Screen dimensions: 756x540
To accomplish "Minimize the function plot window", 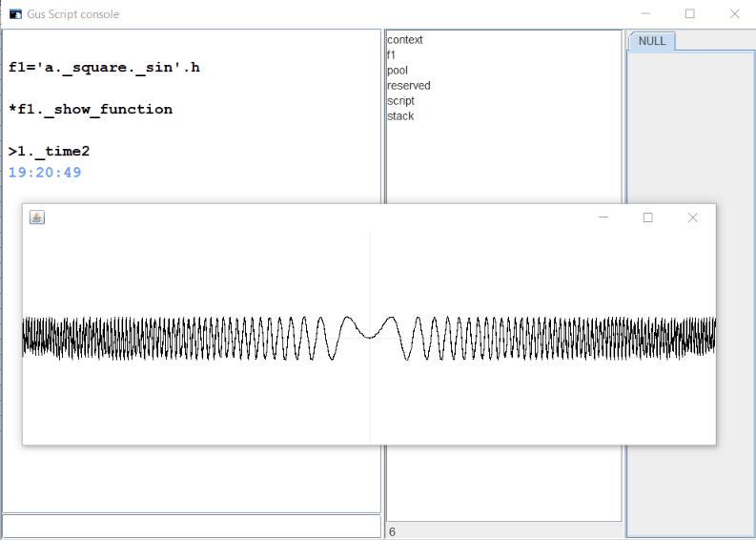I will (603, 218).
